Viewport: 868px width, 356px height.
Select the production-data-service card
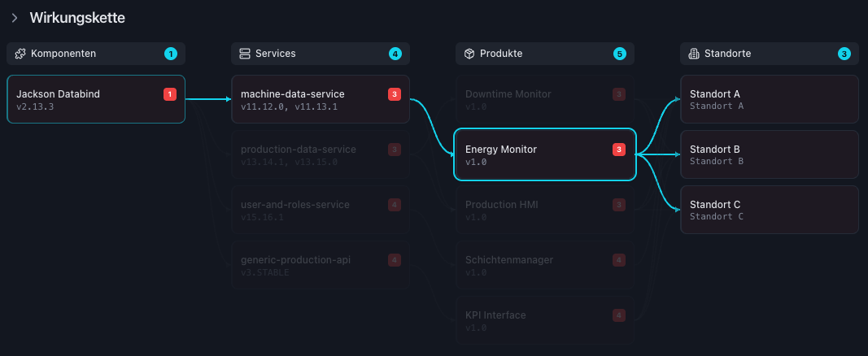point(321,154)
